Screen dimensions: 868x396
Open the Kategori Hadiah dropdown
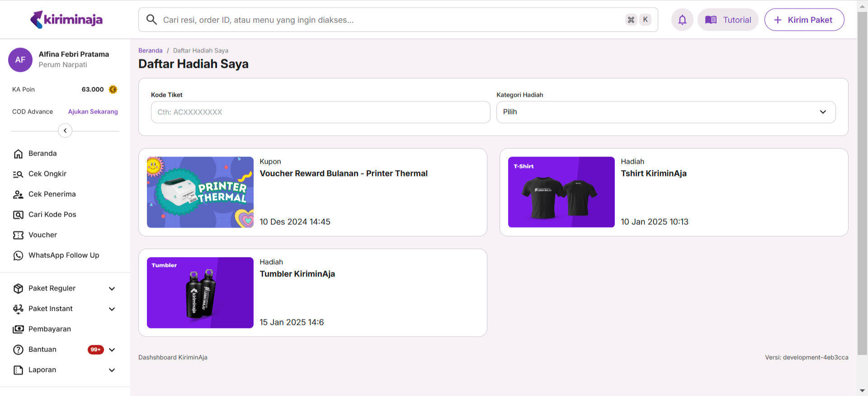click(x=665, y=112)
